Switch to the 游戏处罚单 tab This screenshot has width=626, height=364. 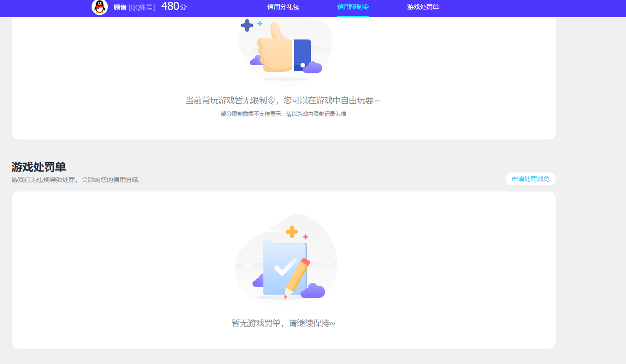coord(423,7)
